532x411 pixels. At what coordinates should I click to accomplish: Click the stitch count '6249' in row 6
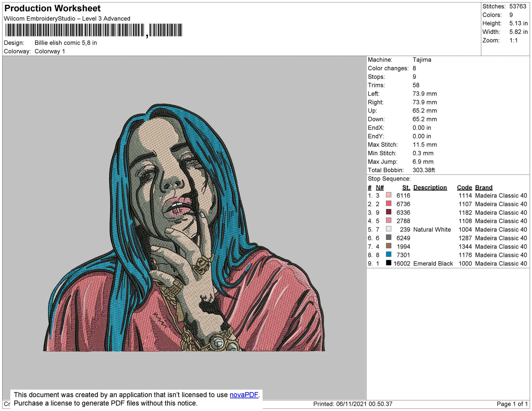[403, 238]
